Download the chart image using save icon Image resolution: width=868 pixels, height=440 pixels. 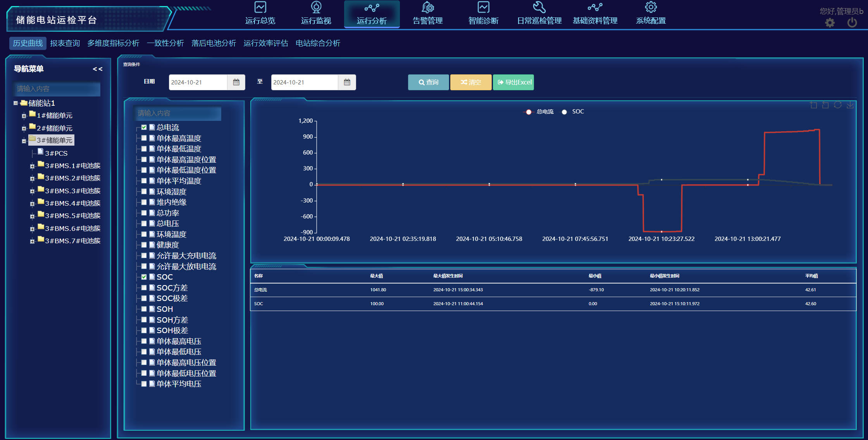tap(850, 105)
